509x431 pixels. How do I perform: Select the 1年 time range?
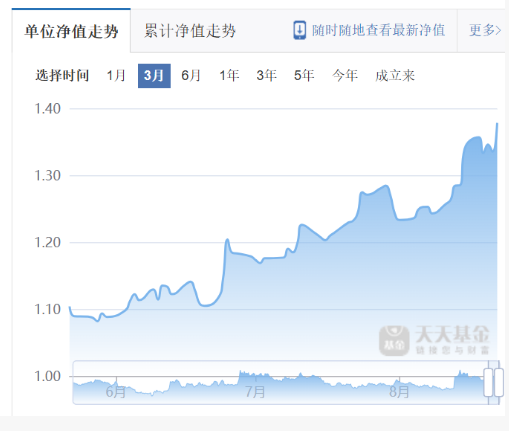point(229,76)
